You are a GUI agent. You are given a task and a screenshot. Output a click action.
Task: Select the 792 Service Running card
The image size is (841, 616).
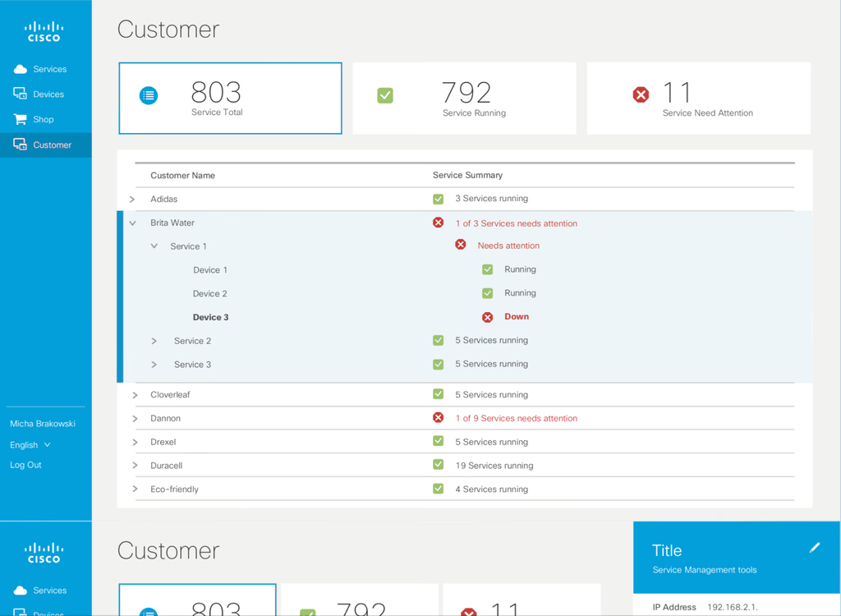[x=465, y=99]
